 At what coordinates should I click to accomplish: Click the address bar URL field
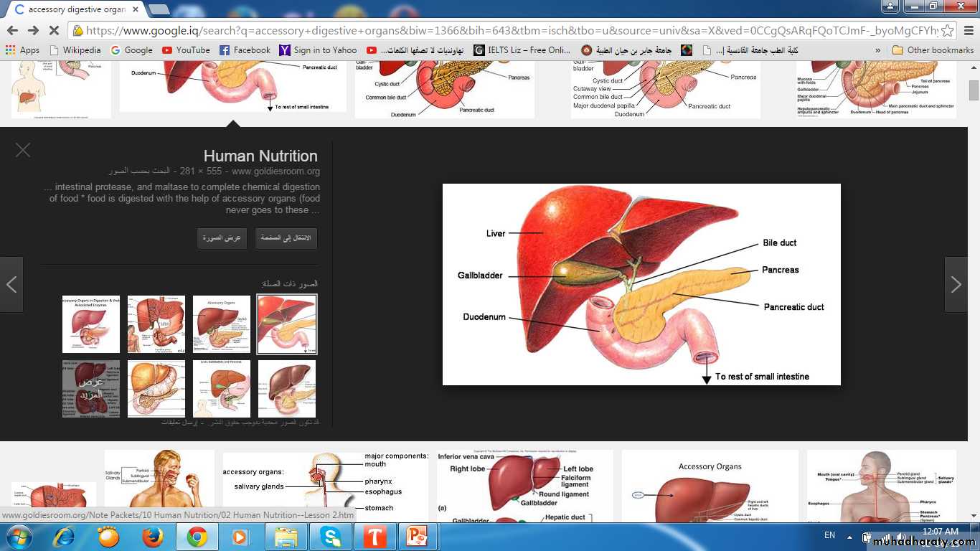coord(502,31)
